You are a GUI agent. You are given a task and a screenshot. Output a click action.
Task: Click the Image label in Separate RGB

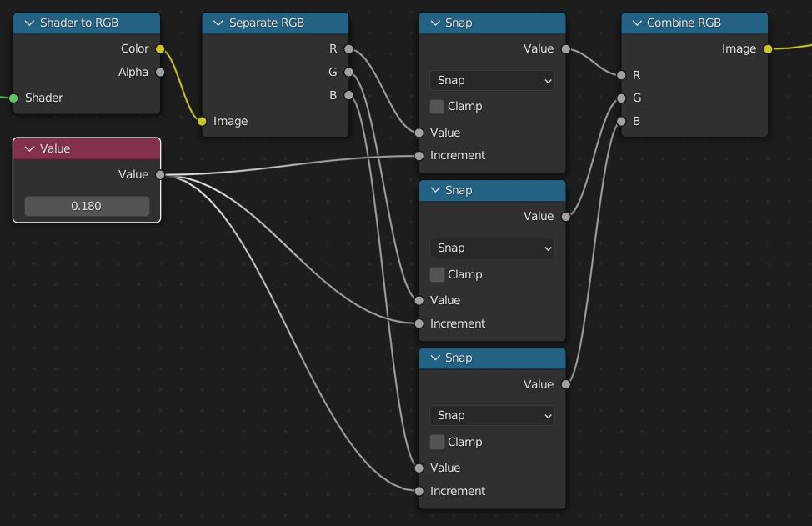pyautogui.click(x=230, y=121)
